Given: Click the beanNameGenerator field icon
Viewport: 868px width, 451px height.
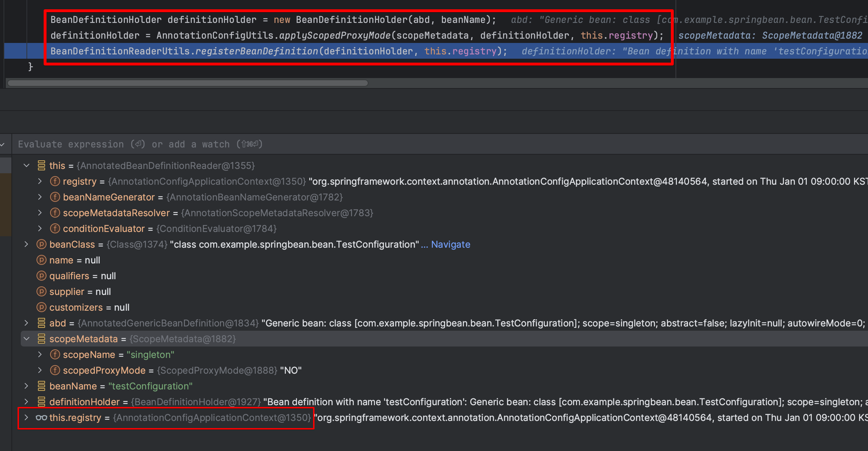Looking at the screenshot, I should [x=55, y=197].
